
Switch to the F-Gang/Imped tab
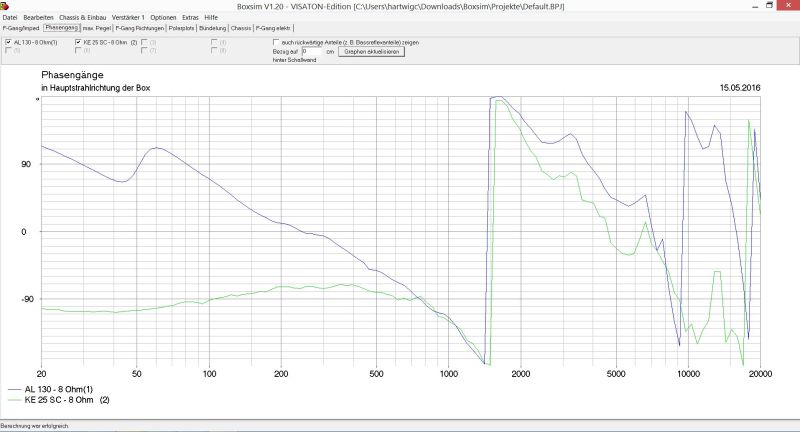click(x=21, y=29)
